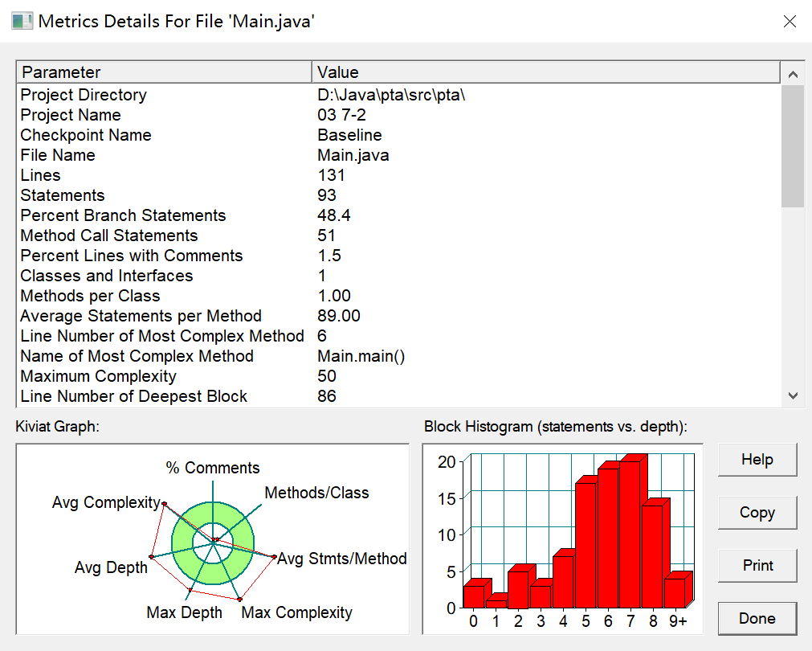Select the 'Project Directory' row
This screenshot has height=651, width=812.
(x=398, y=95)
